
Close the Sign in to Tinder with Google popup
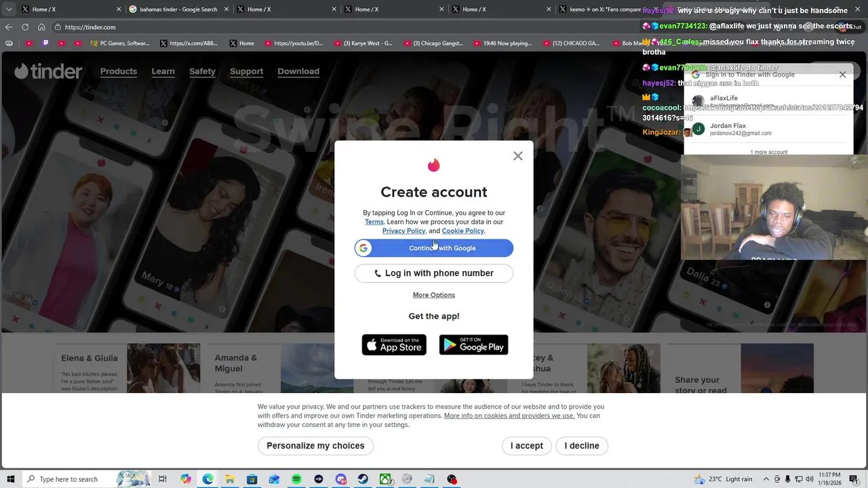(x=842, y=75)
